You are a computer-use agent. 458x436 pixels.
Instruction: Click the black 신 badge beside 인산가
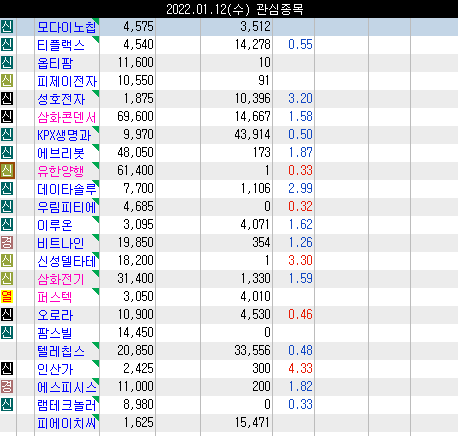[x=7, y=369]
